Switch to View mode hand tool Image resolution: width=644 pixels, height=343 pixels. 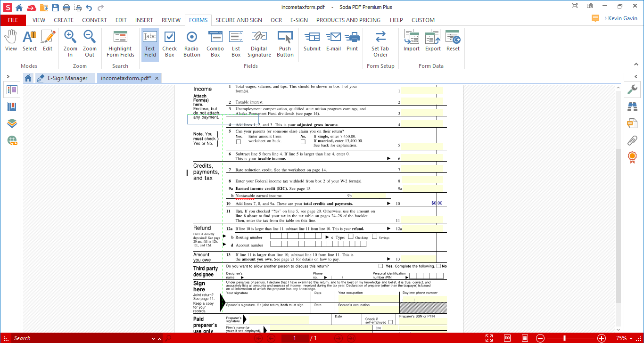click(x=11, y=41)
